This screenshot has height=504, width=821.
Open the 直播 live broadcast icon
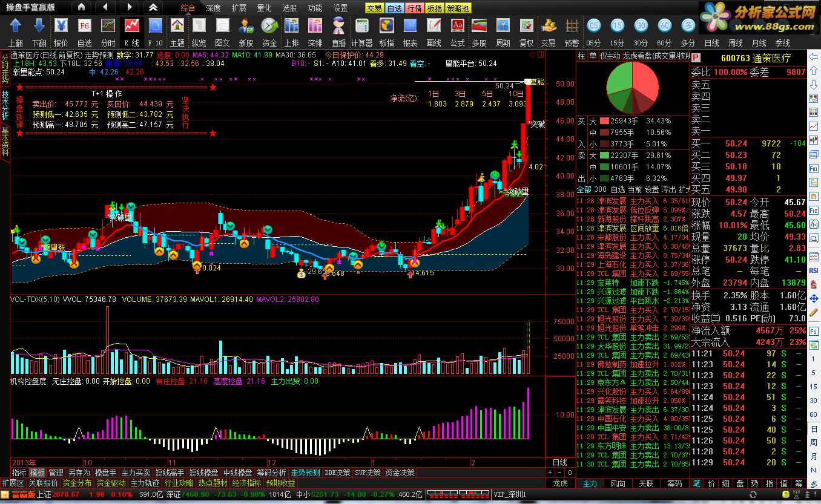coord(338,26)
